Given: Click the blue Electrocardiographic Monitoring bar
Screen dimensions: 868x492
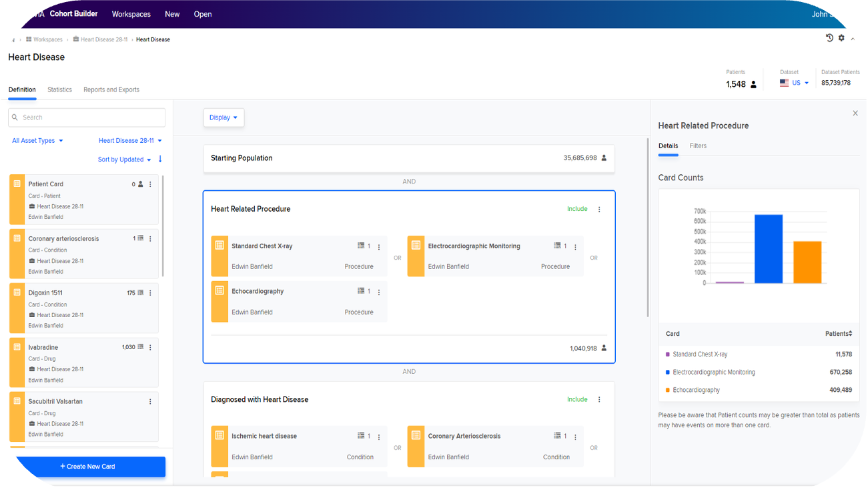Looking at the screenshot, I should [769, 249].
